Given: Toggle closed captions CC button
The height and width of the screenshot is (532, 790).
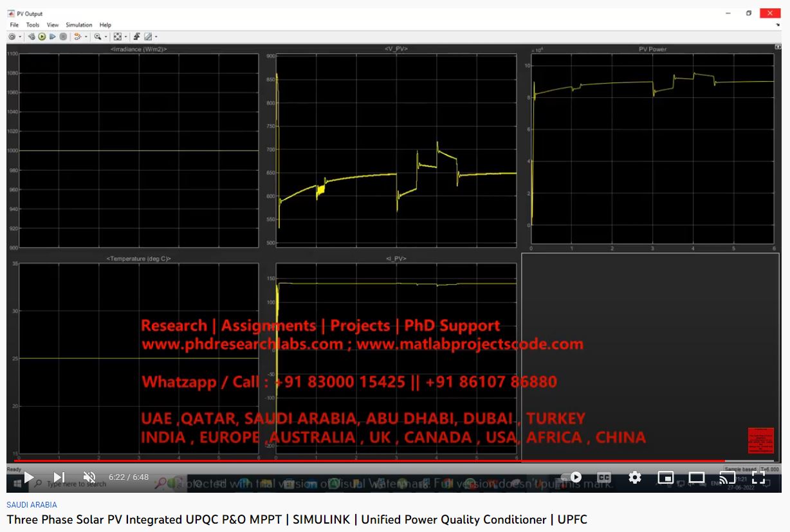Looking at the screenshot, I should (x=604, y=477).
